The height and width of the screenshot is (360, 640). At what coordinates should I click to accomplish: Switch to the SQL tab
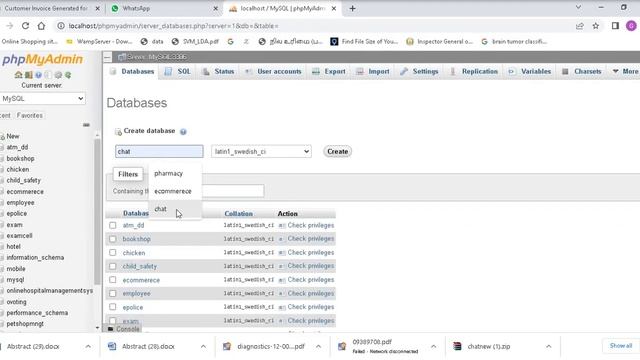(178, 71)
